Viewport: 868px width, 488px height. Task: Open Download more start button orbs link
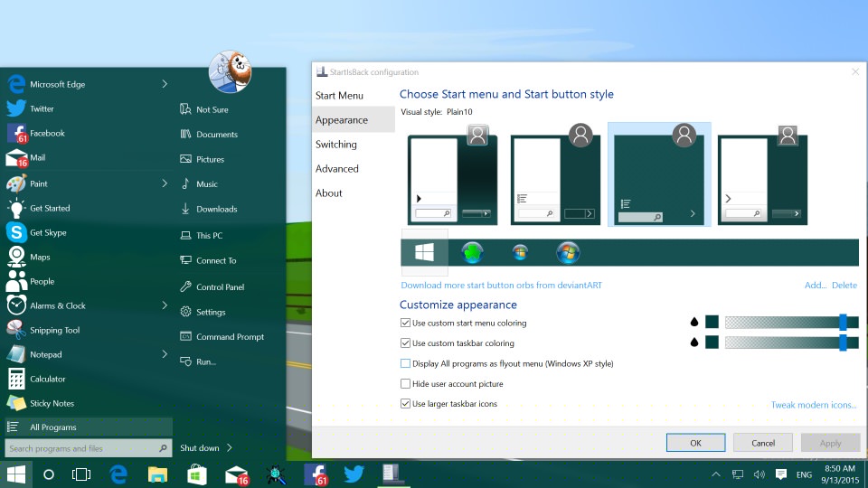[x=501, y=286]
